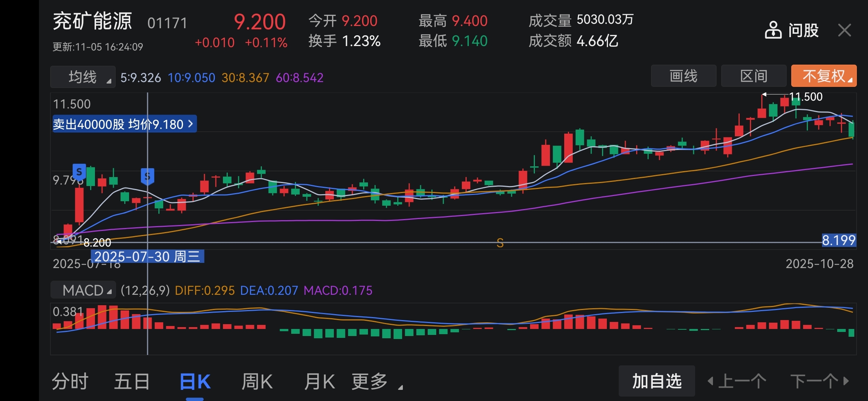Open sell 40000 shares trade detail
This screenshot has width=868, height=401.
pos(124,124)
